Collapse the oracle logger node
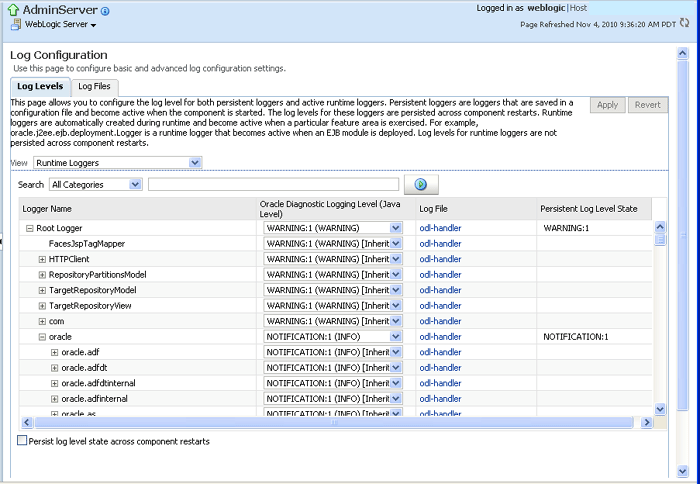 pyautogui.click(x=42, y=337)
